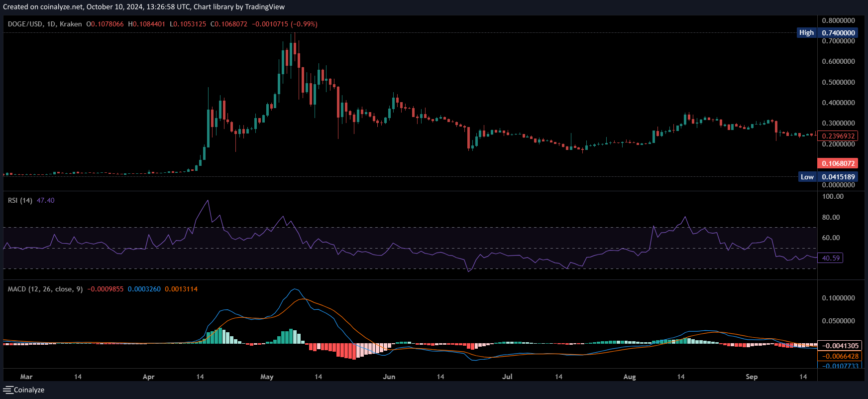Click the 0.4000000 price axis label
The image size is (868, 399).
[838, 103]
